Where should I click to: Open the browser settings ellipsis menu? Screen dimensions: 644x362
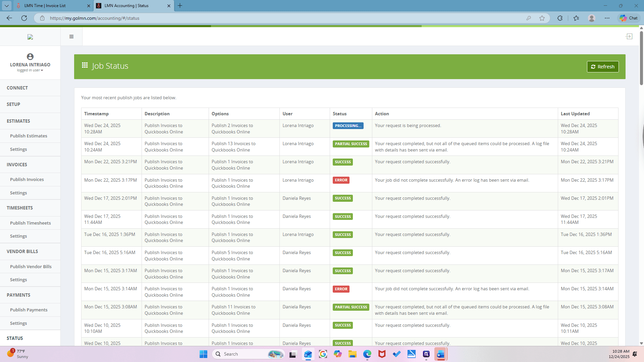pyautogui.click(x=607, y=18)
